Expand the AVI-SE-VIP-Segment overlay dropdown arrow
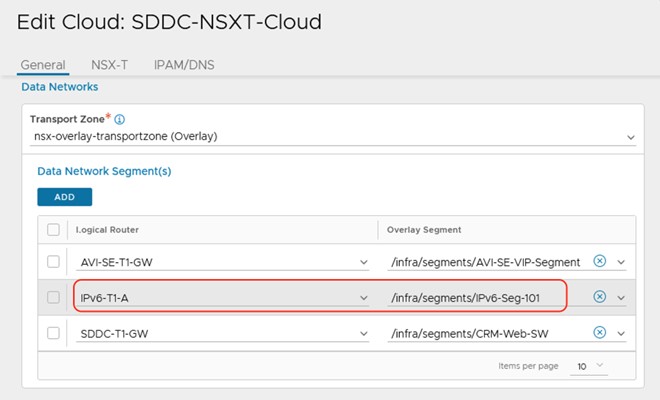660x400 pixels. pyautogui.click(x=621, y=262)
